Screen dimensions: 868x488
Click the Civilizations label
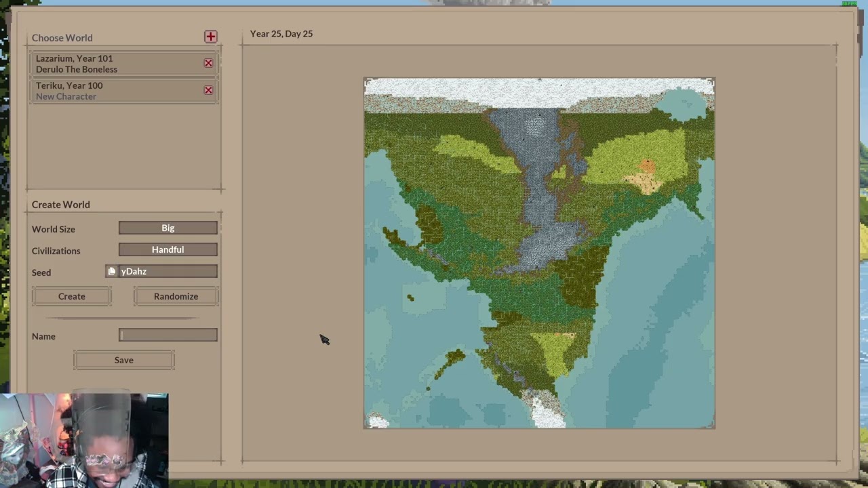click(56, 251)
